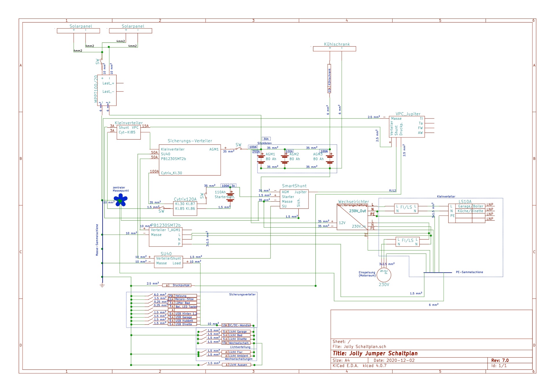Screen dimensions: 555x392
Task: Click the Sitzkästen label
Action: pos(264,143)
